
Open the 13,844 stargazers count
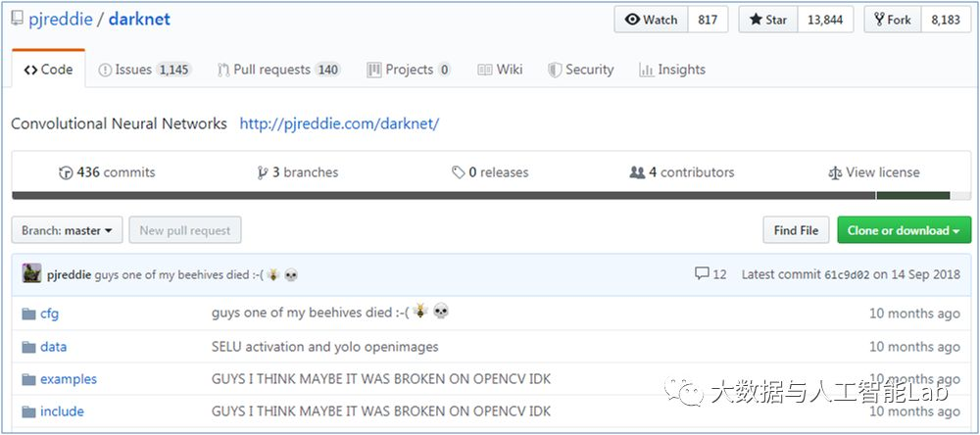point(825,20)
